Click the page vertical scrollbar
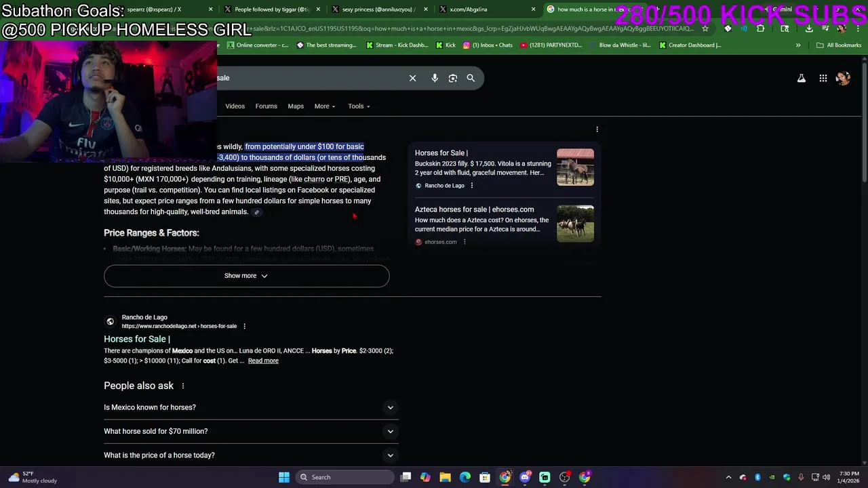Viewport: 868px width, 488px height. [864, 122]
